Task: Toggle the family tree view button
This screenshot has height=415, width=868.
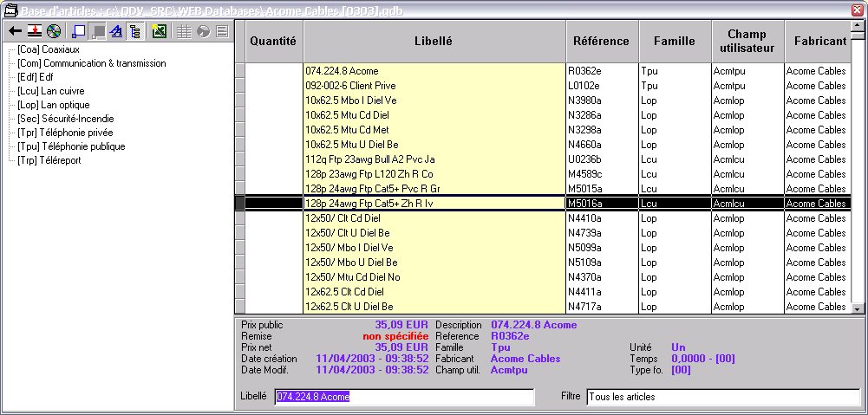Action: click(134, 32)
